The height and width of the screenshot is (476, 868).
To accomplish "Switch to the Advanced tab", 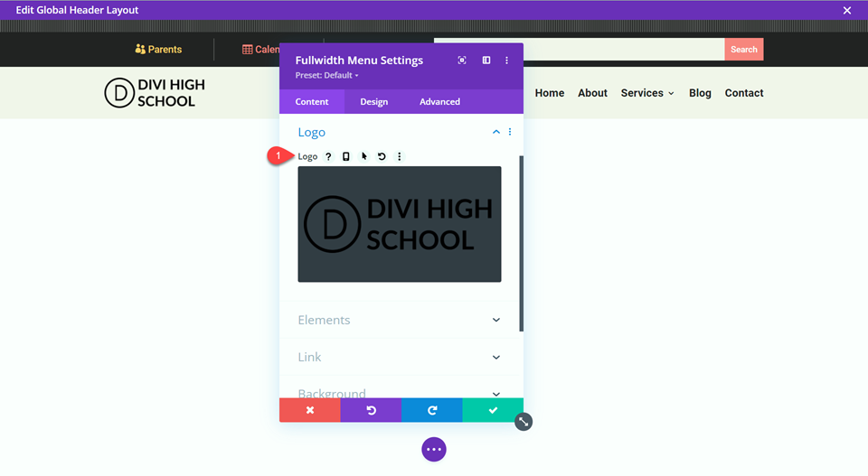I will 439,102.
